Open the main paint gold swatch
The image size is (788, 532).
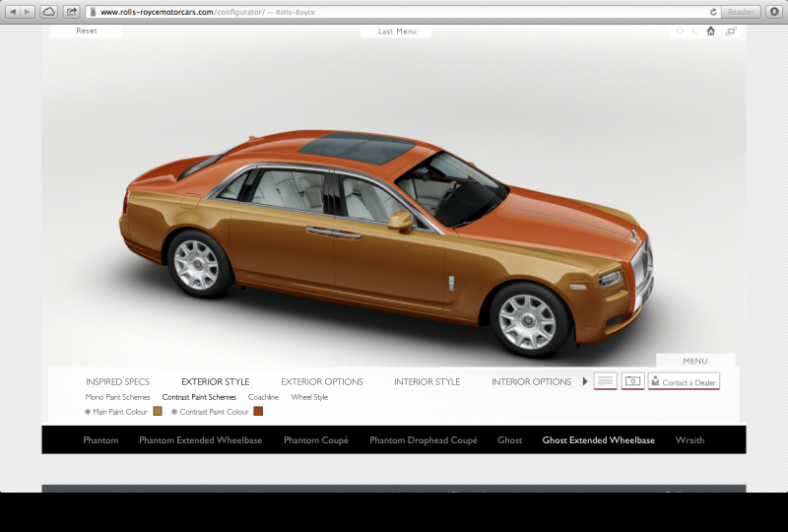(x=158, y=412)
